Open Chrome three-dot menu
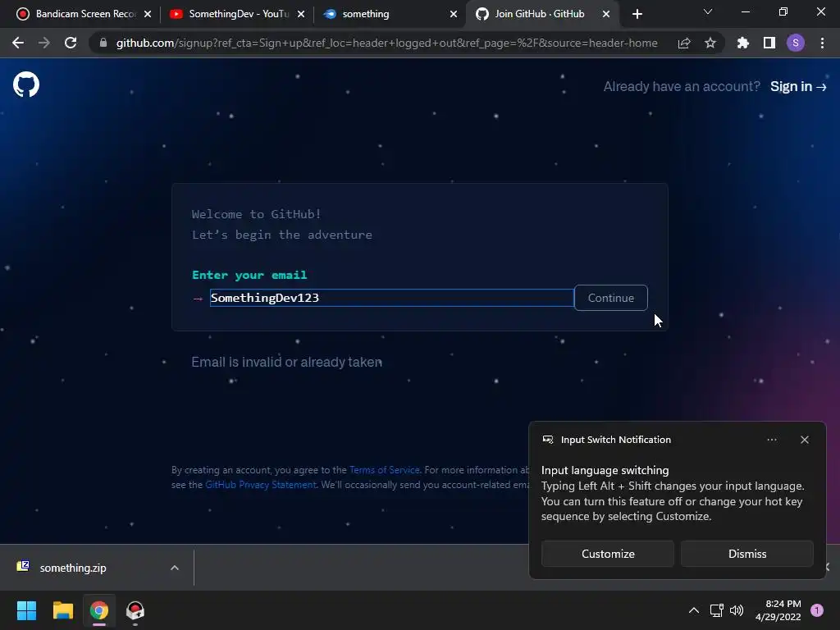The width and height of the screenshot is (840, 630). click(x=822, y=43)
